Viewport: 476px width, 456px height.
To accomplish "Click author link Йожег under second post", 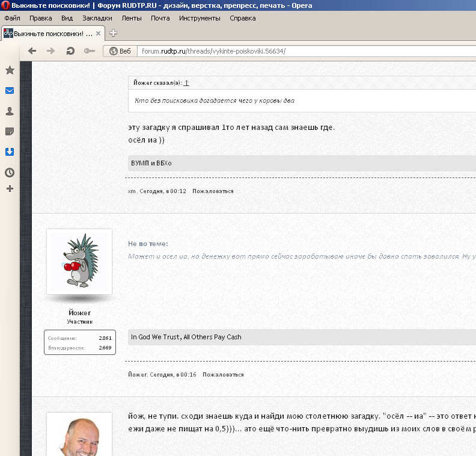I will tap(138, 375).
